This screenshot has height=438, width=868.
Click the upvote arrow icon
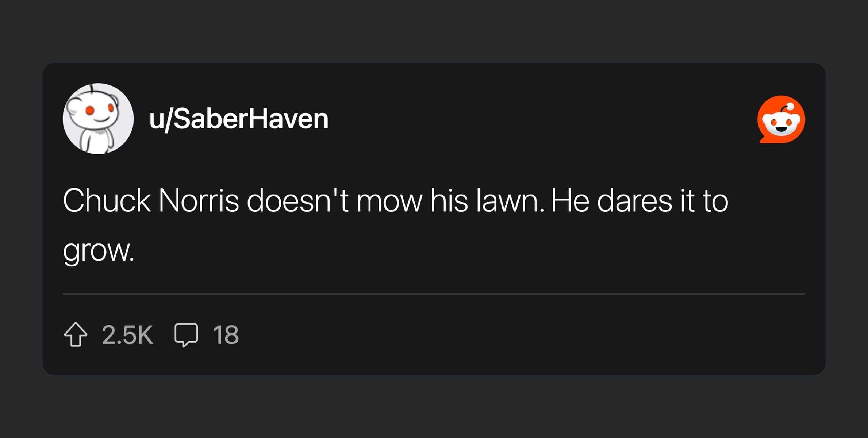coord(76,334)
